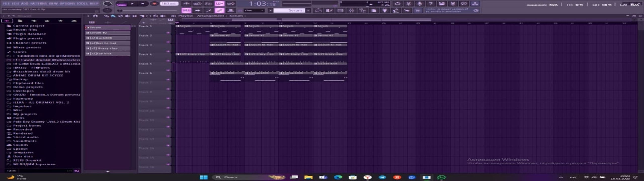Select the [zZ] Krazy clap pattern in picker
This screenshot has width=644, height=181.
108,48
